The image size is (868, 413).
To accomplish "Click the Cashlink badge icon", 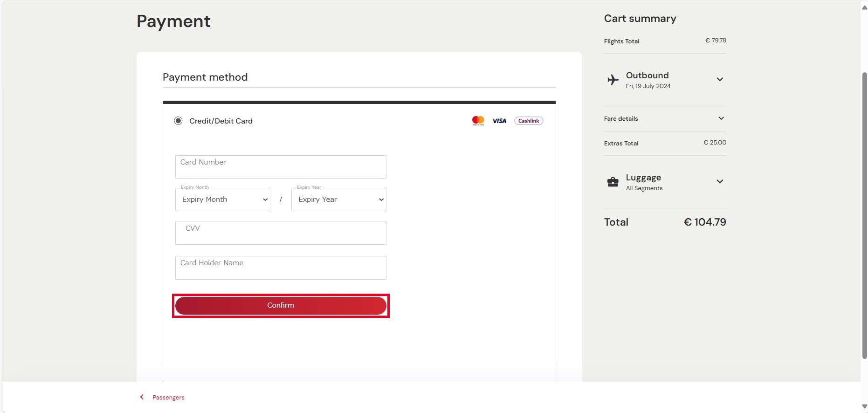I will [529, 121].
